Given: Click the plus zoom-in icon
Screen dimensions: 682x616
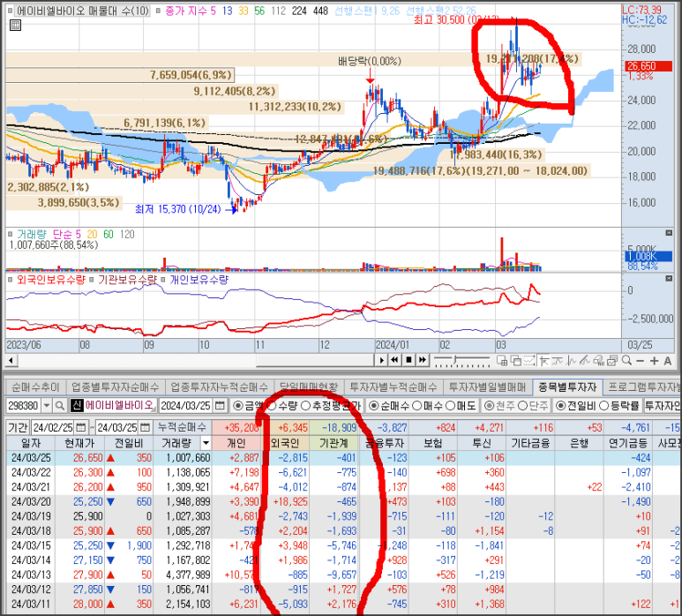Looking at the screenshot, I should click(x=654, y=361).
